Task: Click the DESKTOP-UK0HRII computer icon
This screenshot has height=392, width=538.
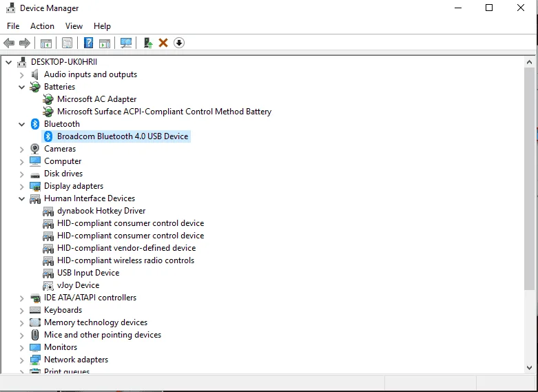Action: coord(22,62)
